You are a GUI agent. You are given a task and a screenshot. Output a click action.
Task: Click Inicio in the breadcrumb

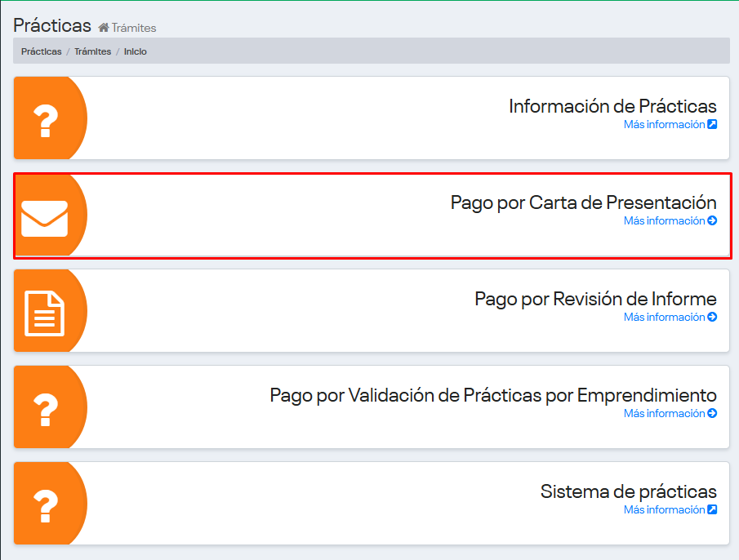(x=136, y=51)
